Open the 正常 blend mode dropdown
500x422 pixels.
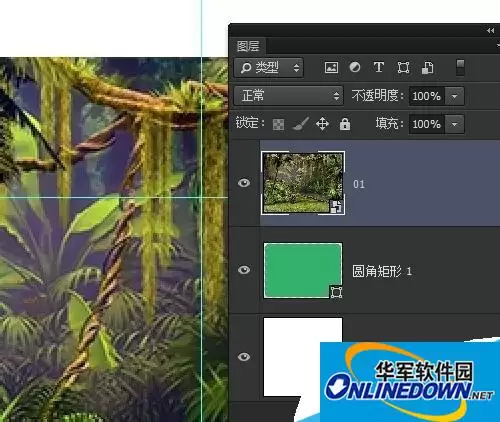289,96
